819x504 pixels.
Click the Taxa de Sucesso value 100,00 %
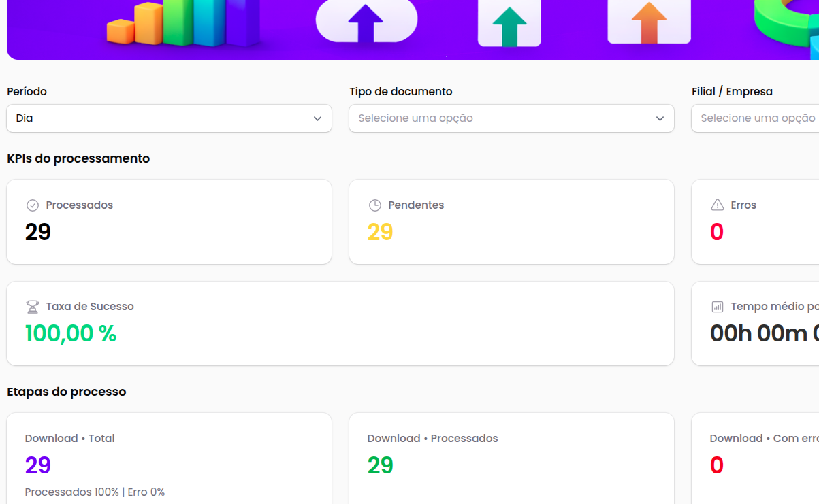coord(71,333)
